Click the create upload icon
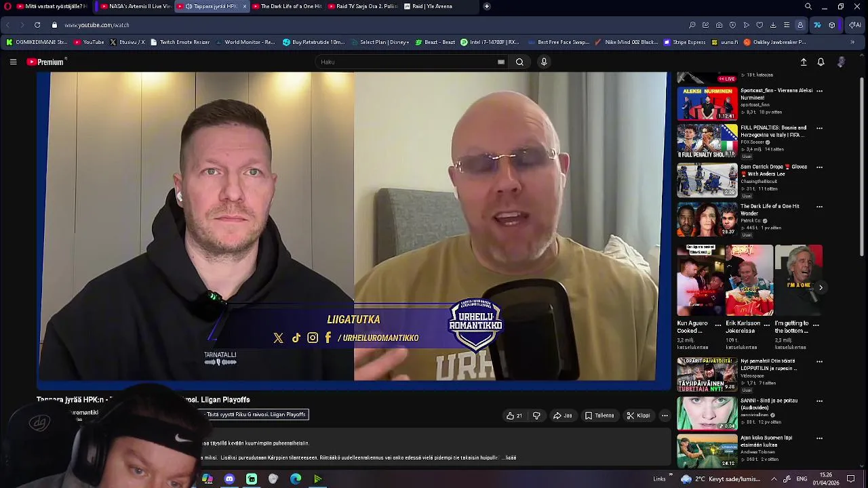868x488 pixels. (x=804, y=62)
